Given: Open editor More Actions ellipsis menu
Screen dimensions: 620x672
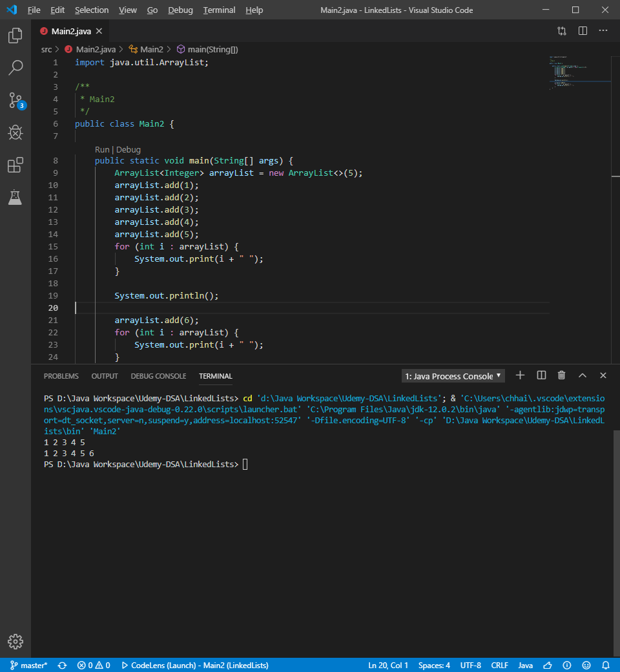Looking at the screenshot, I should point(603,31).
